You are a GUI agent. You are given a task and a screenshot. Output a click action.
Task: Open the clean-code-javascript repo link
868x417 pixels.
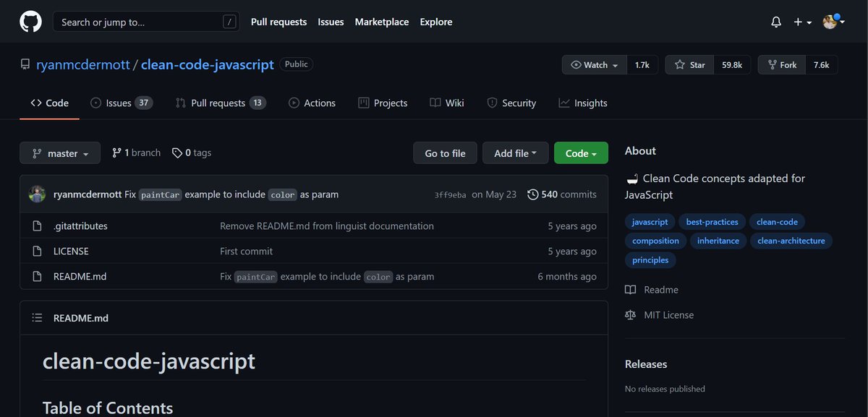pos(208,64)
